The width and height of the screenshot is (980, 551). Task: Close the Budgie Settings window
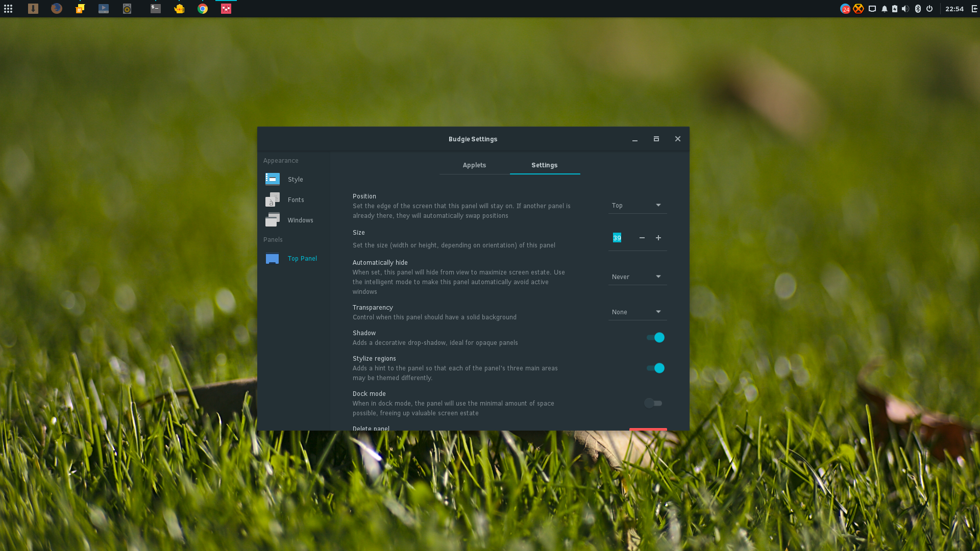tap(678, 139)
